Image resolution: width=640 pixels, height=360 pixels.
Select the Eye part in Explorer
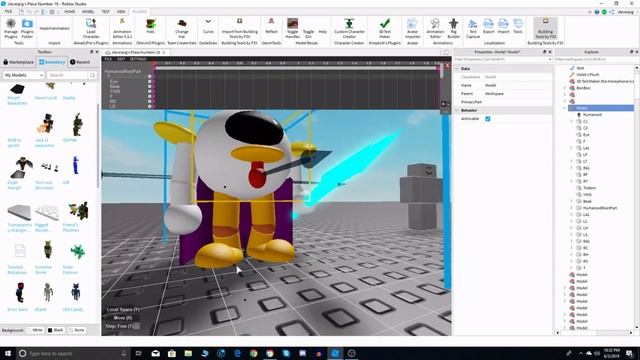pos(586,135)
